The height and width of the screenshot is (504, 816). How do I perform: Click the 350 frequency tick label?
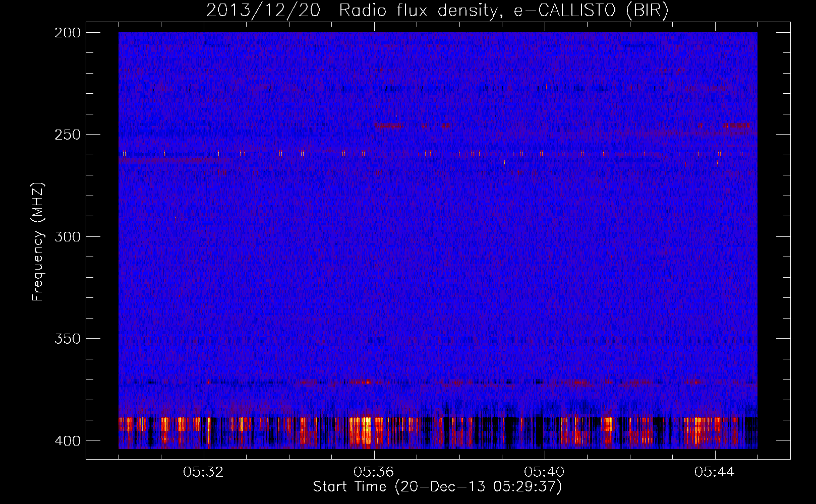67,338
